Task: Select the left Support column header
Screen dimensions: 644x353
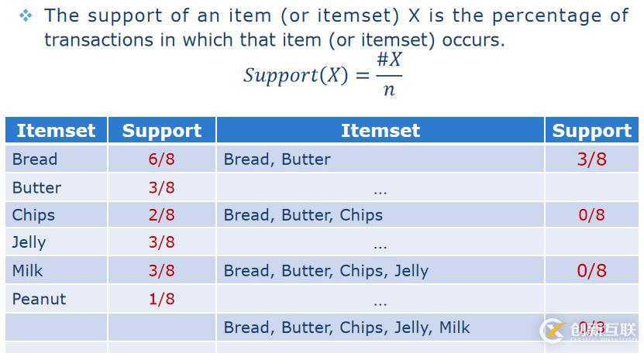Action: [161, 131]
